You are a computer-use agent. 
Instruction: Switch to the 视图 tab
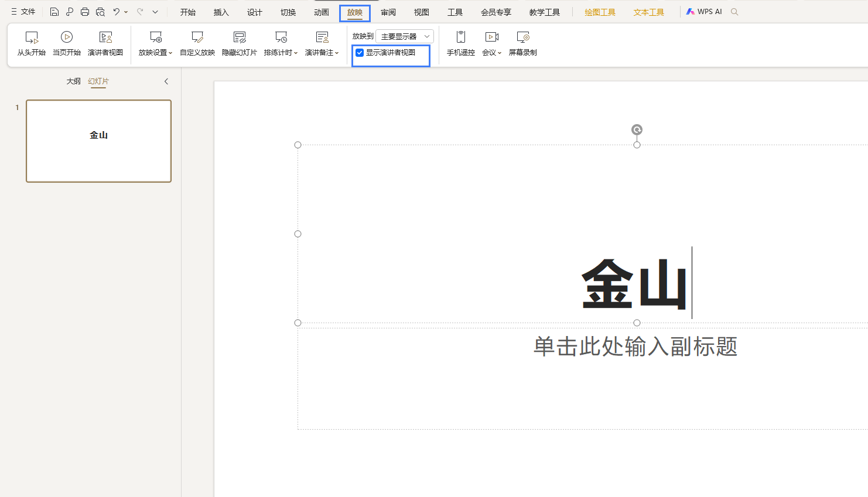click(422, 12)
